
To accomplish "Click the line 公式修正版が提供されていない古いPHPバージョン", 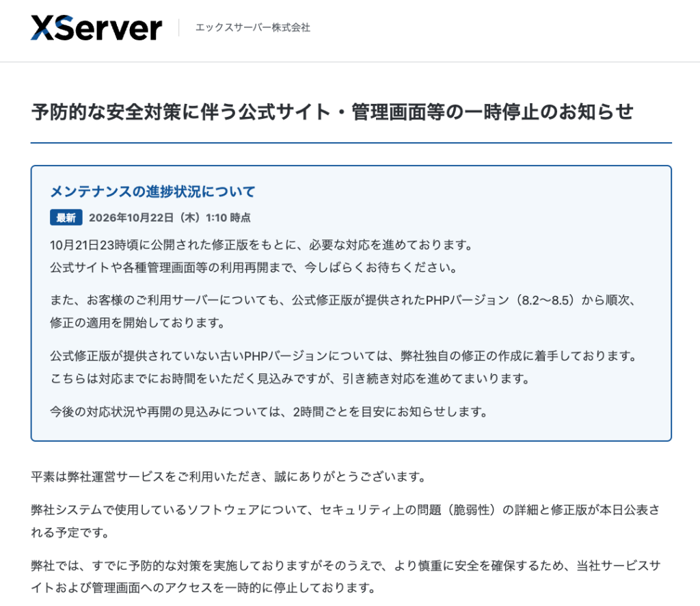I will (x=343, y=356).
